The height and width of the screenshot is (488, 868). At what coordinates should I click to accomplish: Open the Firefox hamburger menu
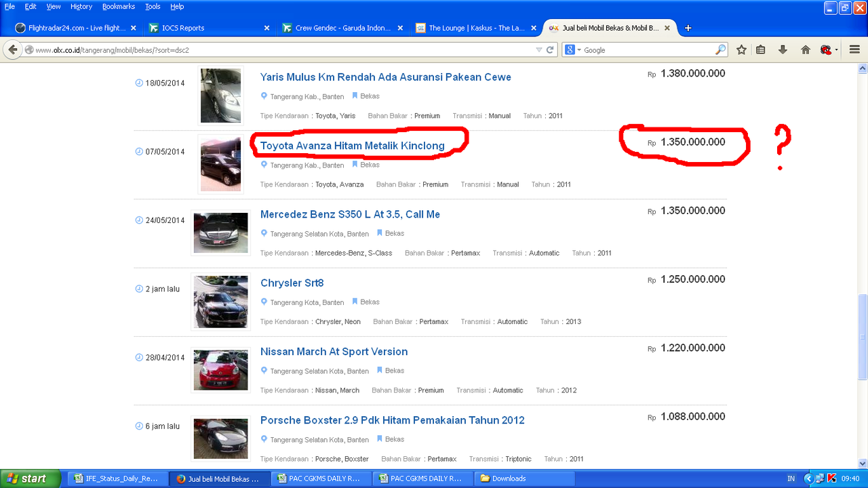pyautogui.click(x=854, y=49)
